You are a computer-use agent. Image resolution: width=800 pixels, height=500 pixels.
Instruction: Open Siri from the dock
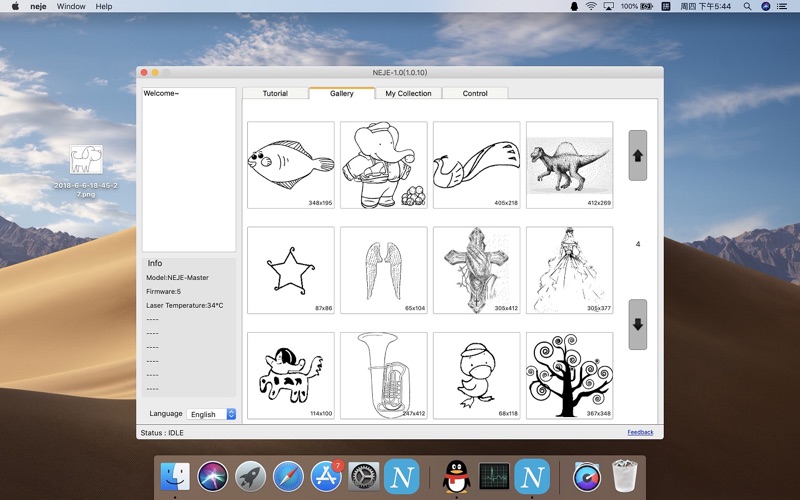point(212,477)
